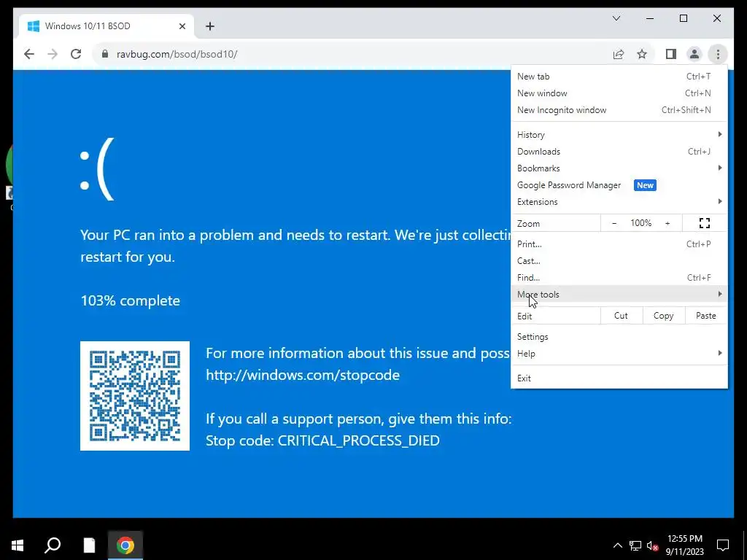This screenshot has height=560, width=747.
Task: Click the Chrome icon on the taskbar
Action: click(x=125, y=545)
